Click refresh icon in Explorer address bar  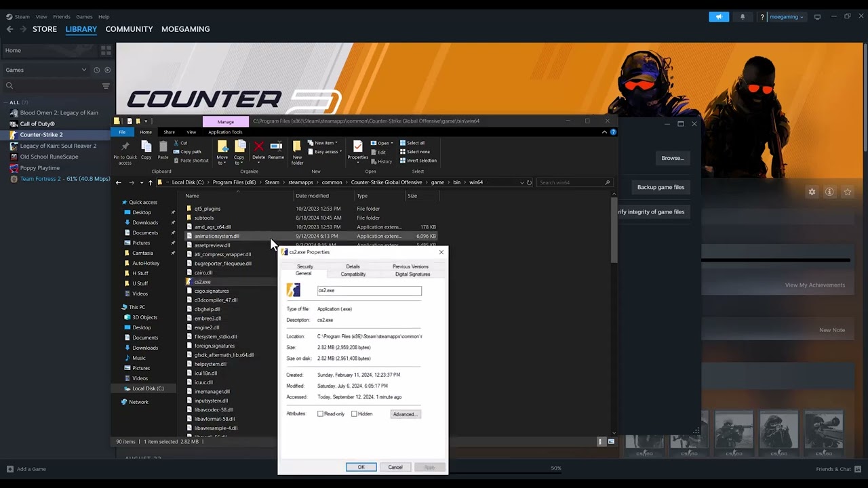pyautogui.click(x=530, y=182)
